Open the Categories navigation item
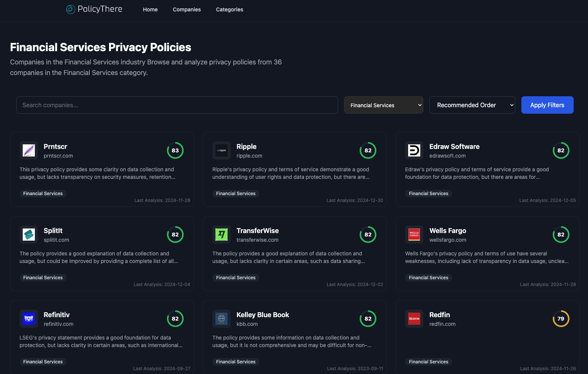 229,9
